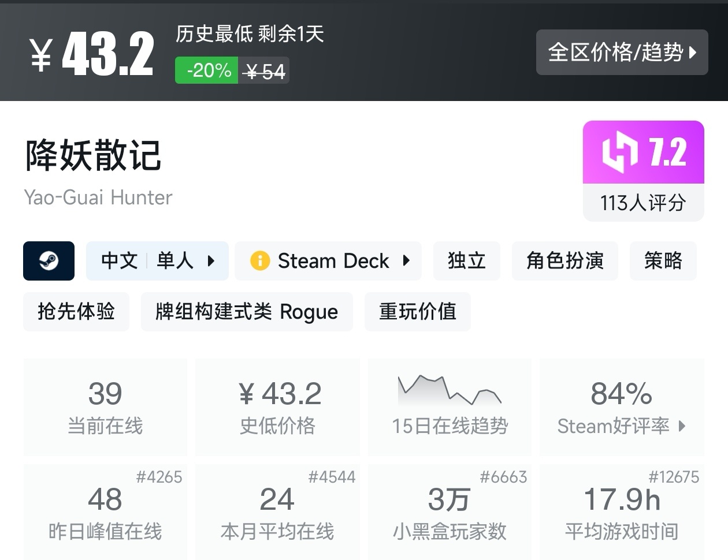Image resolution: width=728 pixels, height=560 pixels.
Task: Tap the 7.2 score value
Action: [667, 152]
